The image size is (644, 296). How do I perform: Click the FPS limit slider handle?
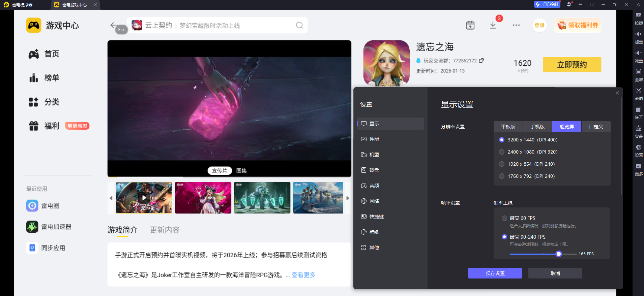559,254
